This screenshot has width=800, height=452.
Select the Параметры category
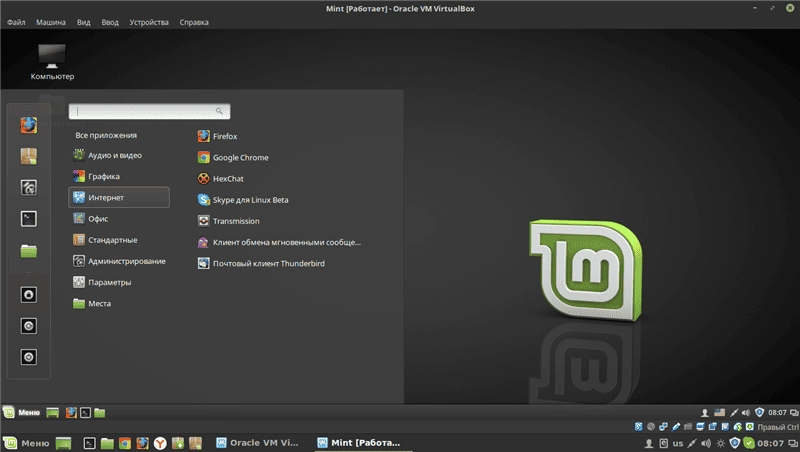(102, 282)
